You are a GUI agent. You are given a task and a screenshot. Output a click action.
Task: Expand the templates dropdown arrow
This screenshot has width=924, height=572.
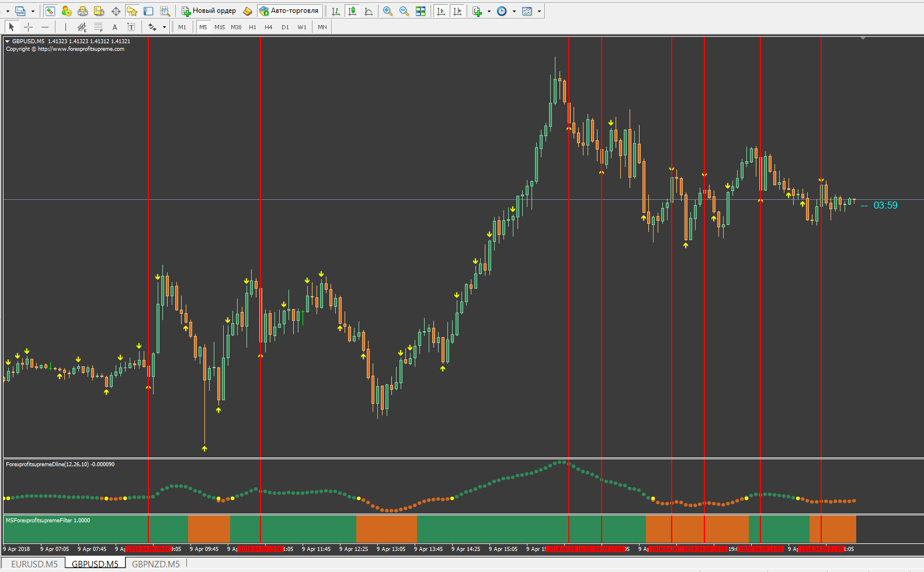(x=539, y=11)
